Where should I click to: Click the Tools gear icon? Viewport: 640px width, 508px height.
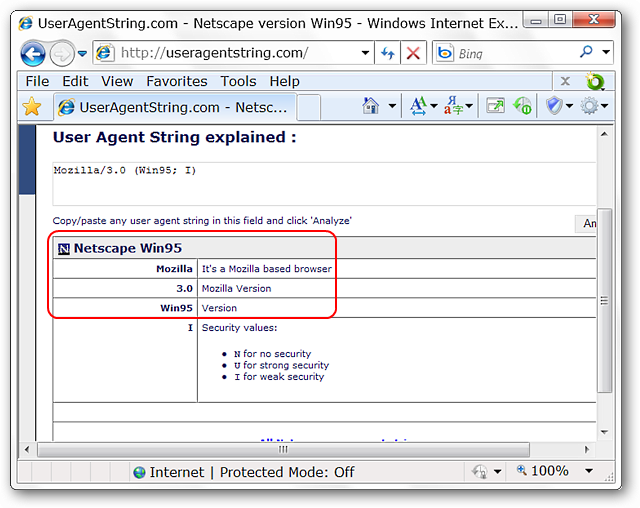pos(589,106)
